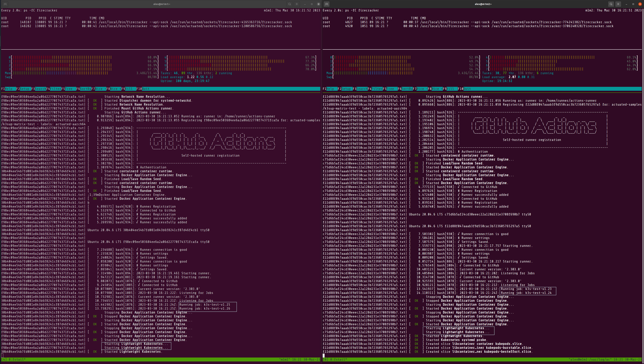This screenshot has height=364, width=644.
Task: Click the 'Running job: k3s-test-v1.25' log line
Action: tap(205, 305)
